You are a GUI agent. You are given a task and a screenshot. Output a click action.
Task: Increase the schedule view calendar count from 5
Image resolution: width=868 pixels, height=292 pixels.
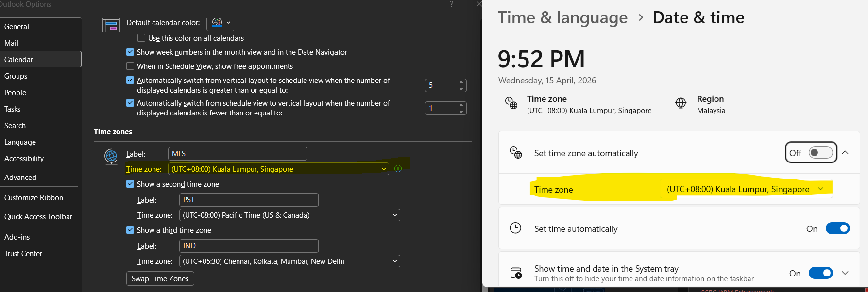pyautogui.click(x=461, y=82)
